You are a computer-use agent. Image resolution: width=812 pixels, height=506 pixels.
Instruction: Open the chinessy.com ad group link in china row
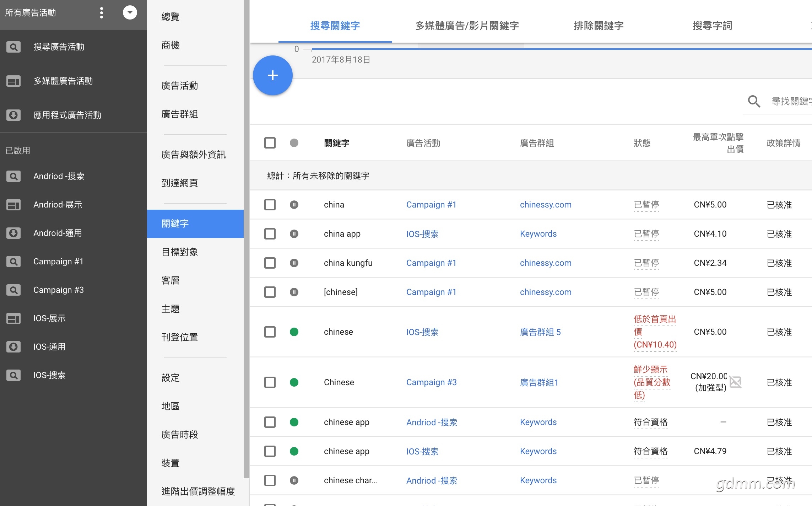(x=546, y=205)
